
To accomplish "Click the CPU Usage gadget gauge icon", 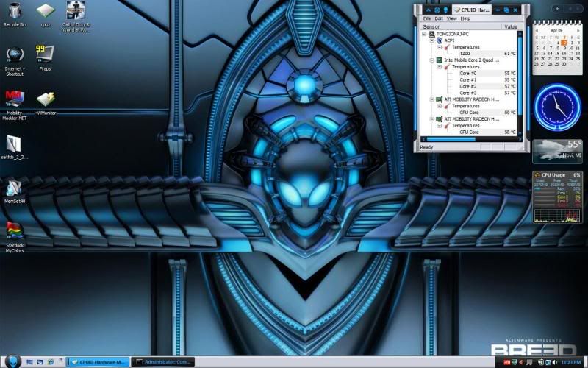I will (x=537, y=175).
